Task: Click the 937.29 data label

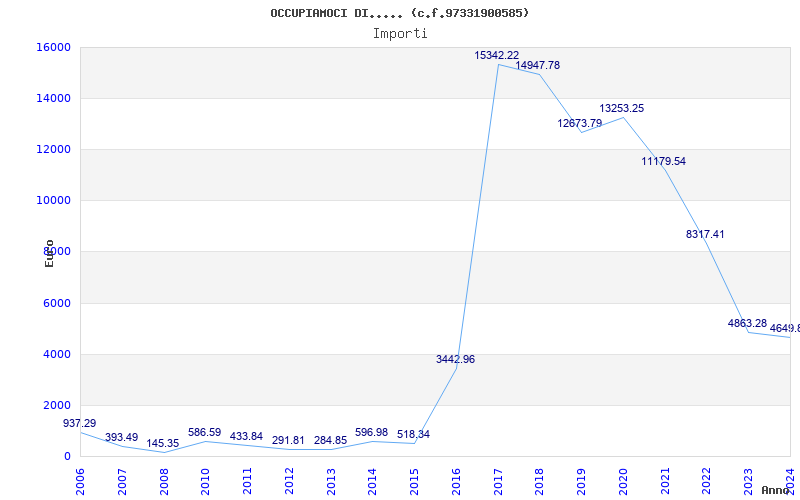Action: point(80,423)
